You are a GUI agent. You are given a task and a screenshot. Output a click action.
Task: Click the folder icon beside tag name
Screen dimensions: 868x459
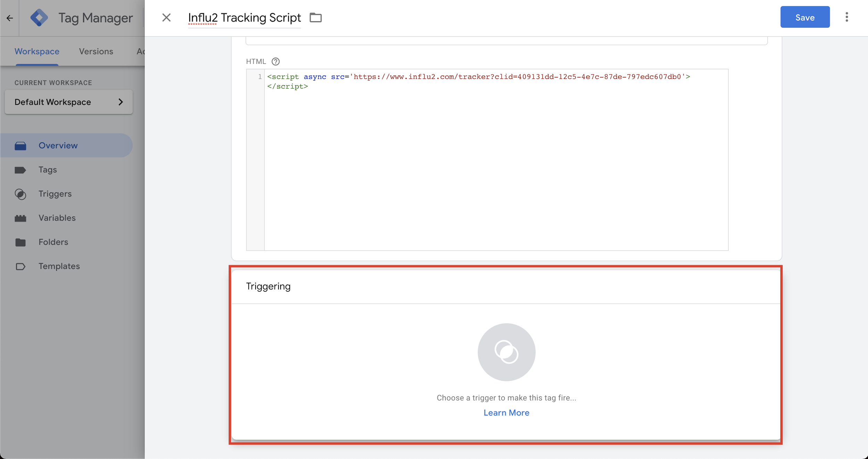tap(315, 18)
